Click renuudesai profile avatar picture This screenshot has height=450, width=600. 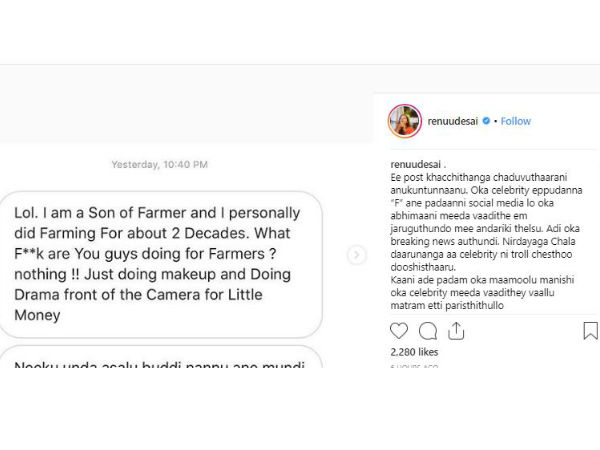404,121
